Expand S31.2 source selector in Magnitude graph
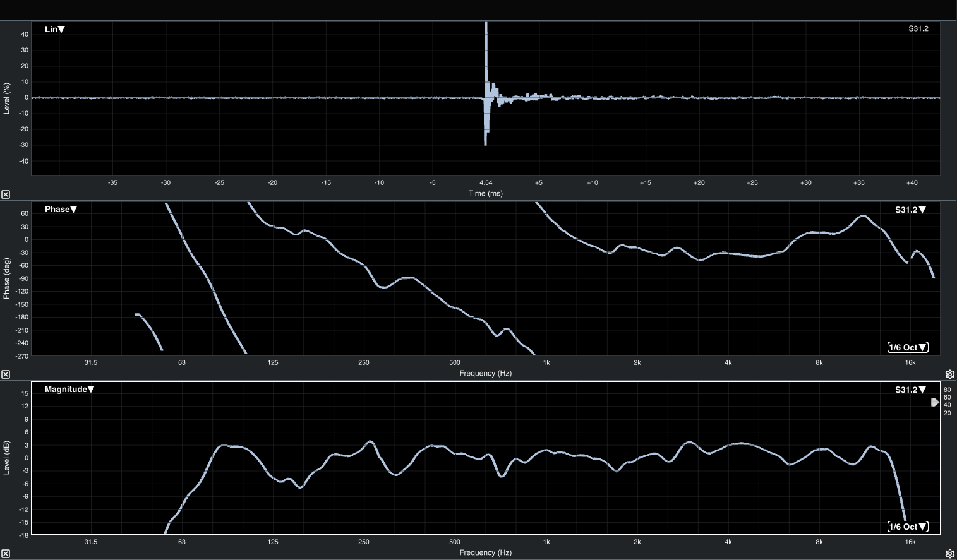957x560 pixels. (x=910, y=390)
